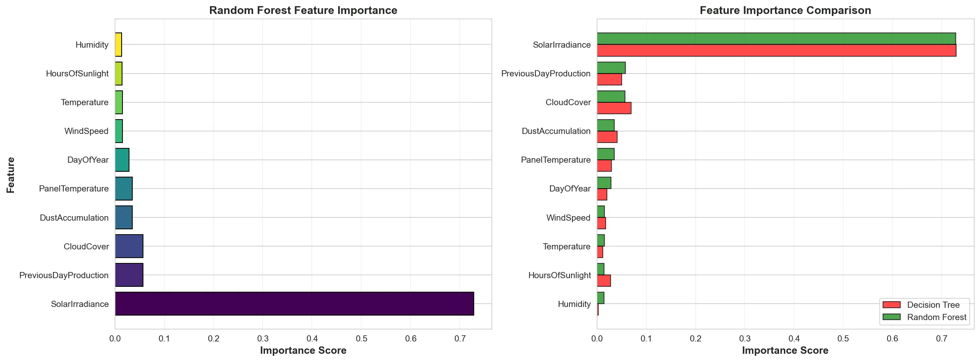Image resolution: width=980 pixels, height=362 pixels.
Task: Select the green Random Forest legend swatch
Action: tap(891, 317)
